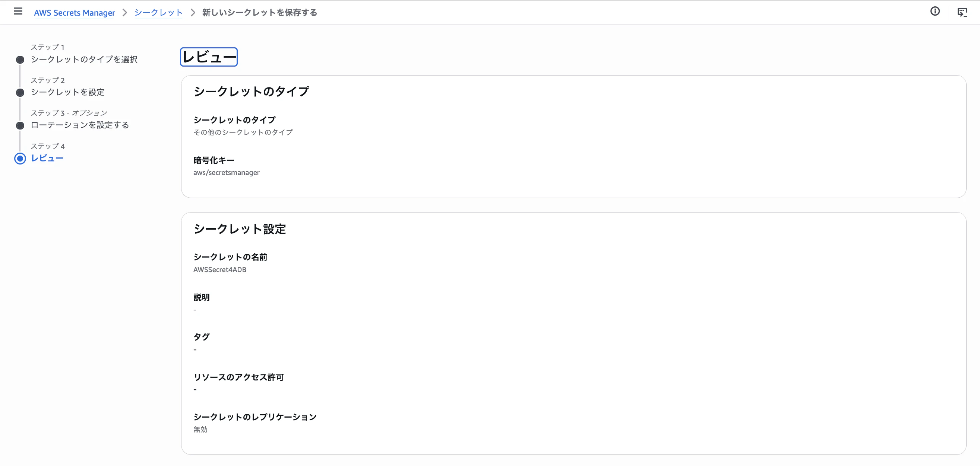Select the highlighted レビュー page heading
Image resolution: width=980 pixels, height=466 pixels.
208,57
